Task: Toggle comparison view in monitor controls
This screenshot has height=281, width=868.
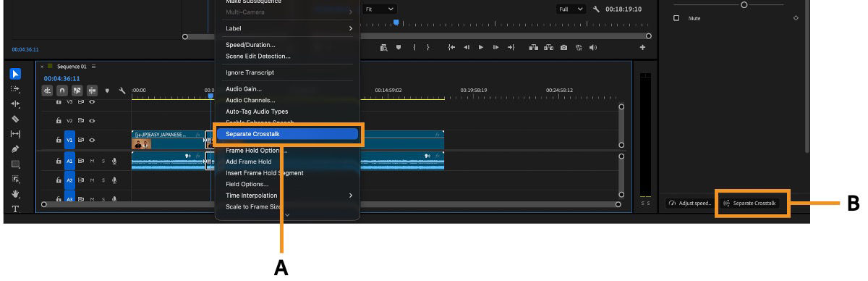Action: 579,47
